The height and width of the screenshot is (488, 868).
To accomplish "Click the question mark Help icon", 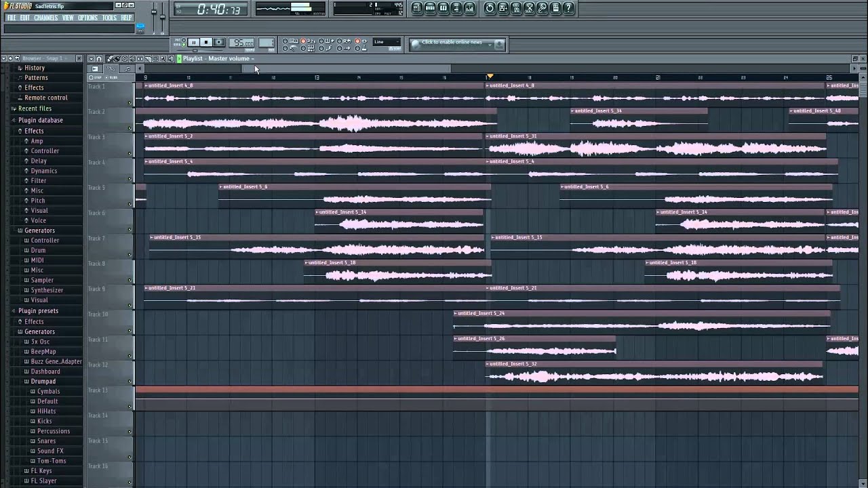I will [568, 8].
